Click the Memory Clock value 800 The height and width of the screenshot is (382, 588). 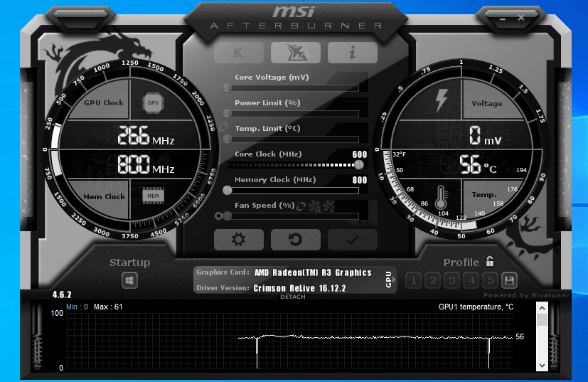tap(359, 180)
